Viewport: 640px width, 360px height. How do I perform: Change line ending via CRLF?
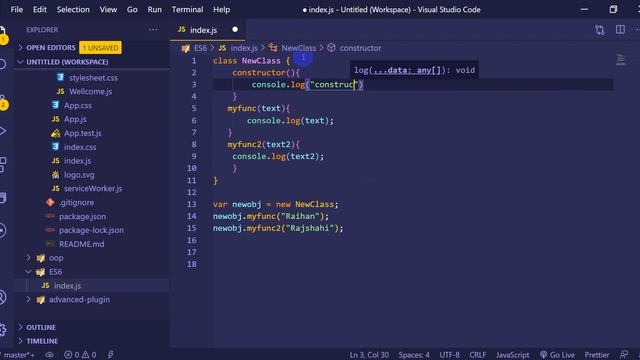(x=478, y=355)
